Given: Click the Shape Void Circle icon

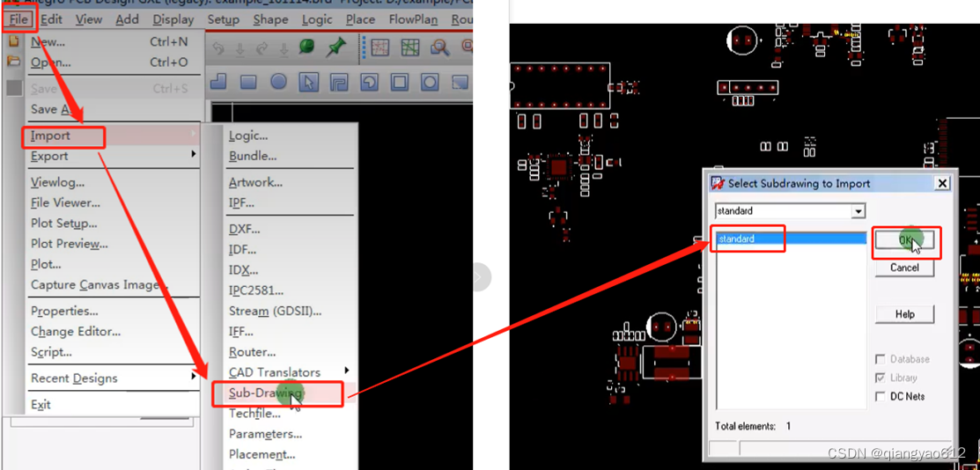Looking at the screenshot, I should [430, 82].
